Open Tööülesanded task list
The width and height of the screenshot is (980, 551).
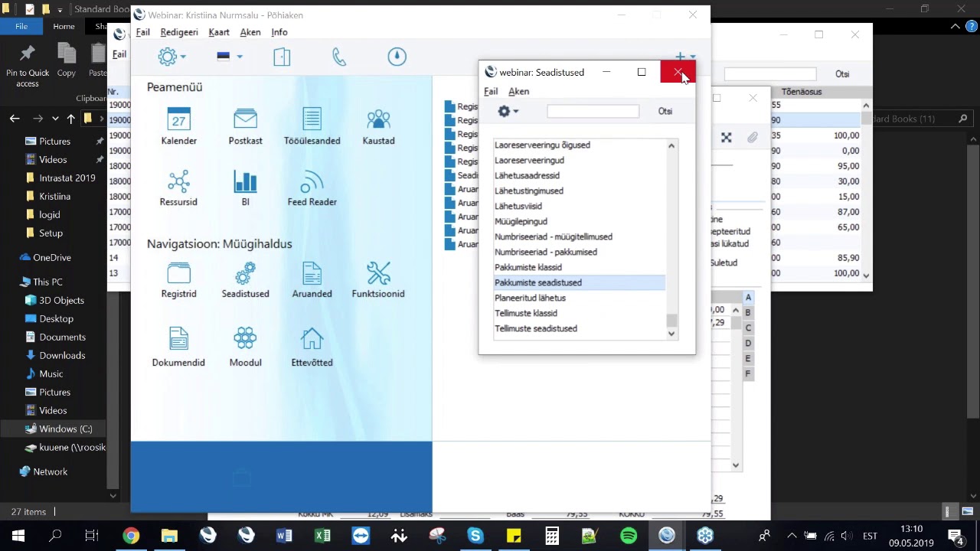(312, 126)
